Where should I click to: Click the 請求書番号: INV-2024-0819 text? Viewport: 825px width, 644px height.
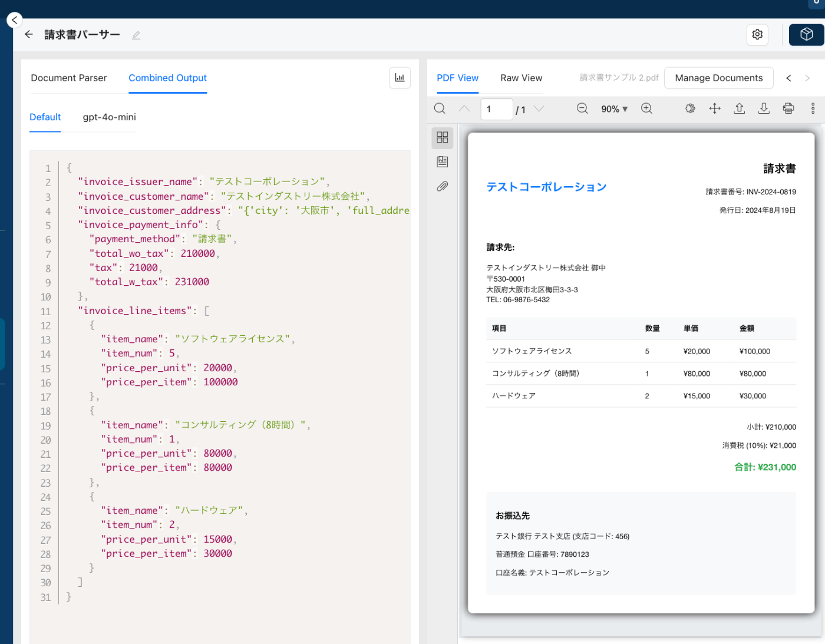tap(751, 192)
